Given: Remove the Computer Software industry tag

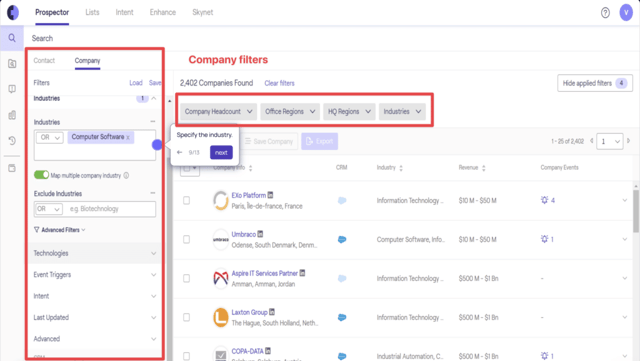Looking at the screenshot, I should click(x=128, y=138).
